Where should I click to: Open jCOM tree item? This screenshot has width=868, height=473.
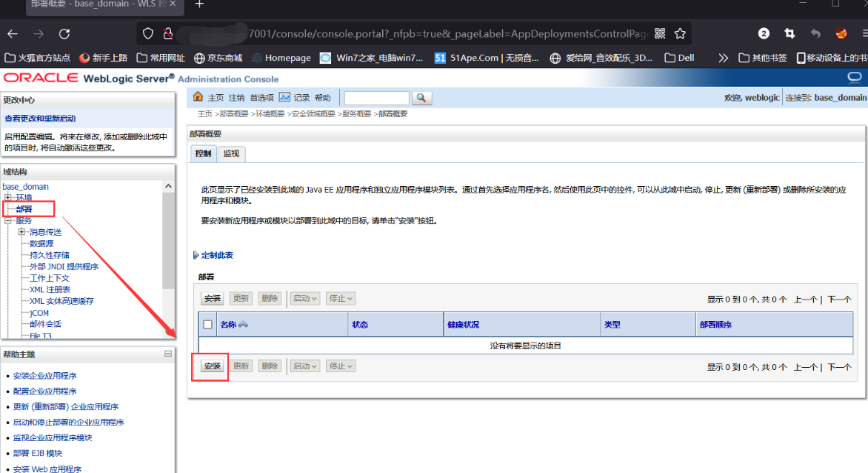(x=39, y=313)
